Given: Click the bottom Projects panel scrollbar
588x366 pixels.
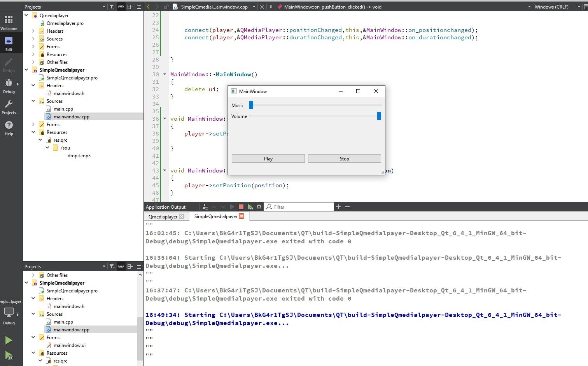Looking at the screenshot, I should point(140,339).
